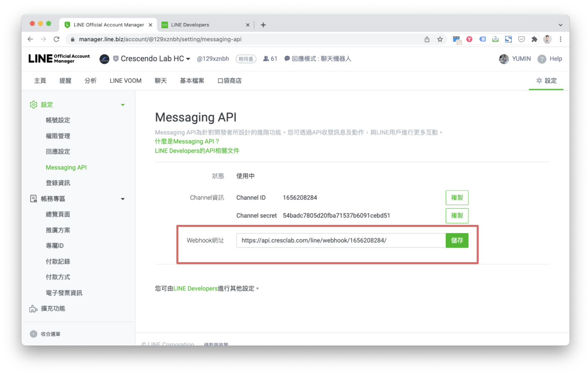Save the Webhook URL with 儲存 button

pos(457,240)
